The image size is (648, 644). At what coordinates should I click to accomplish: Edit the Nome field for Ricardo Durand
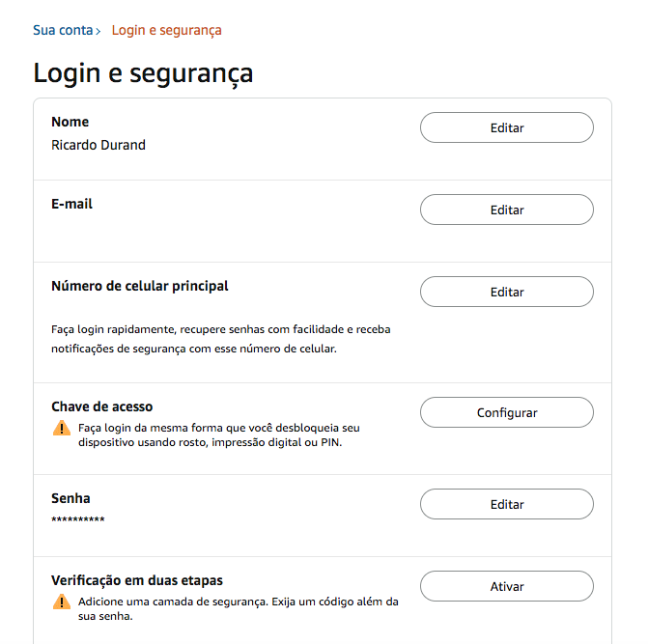pos(507,127)
